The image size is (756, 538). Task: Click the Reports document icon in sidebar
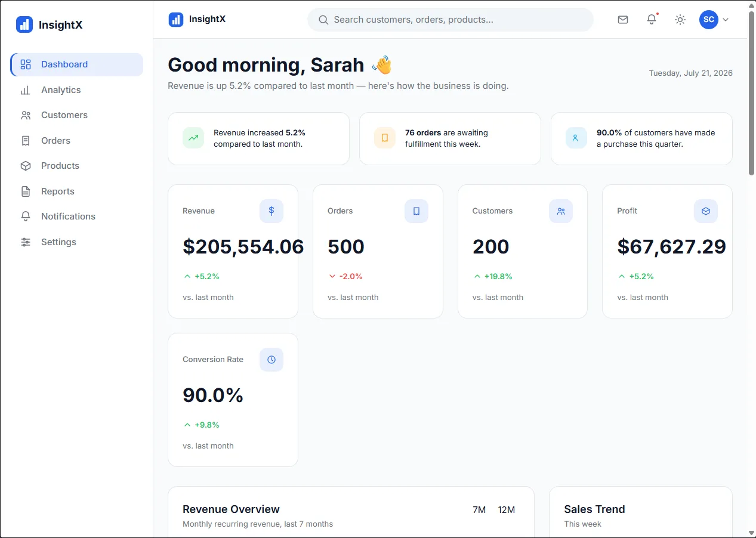[x=26, y=191]
